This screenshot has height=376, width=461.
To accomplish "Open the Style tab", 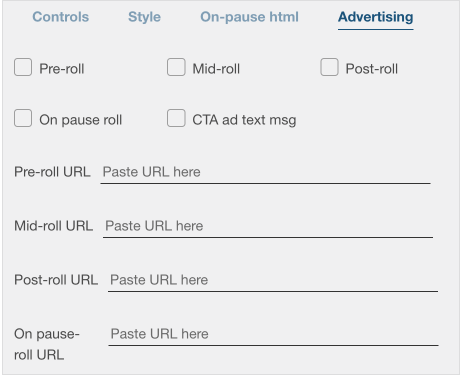I will point(144,17).
